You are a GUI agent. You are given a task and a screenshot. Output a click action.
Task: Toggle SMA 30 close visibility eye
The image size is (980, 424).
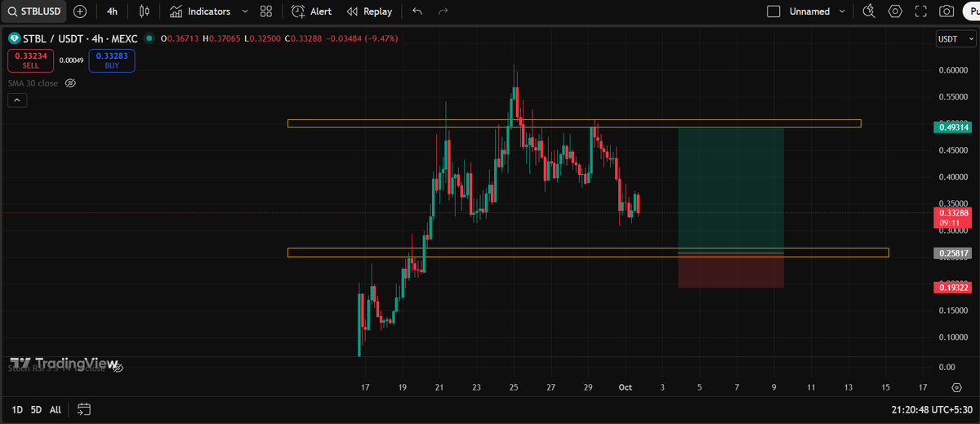(70, 83)
